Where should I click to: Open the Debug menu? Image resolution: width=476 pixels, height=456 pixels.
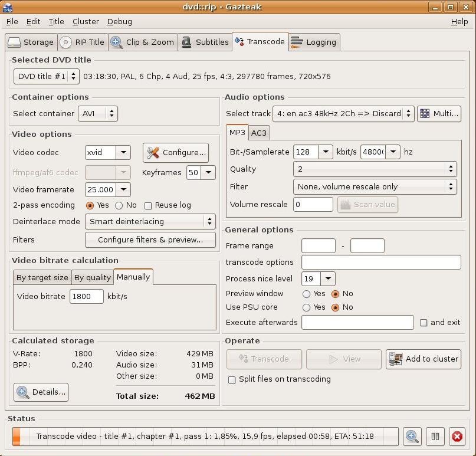click(x=120, y=22)
